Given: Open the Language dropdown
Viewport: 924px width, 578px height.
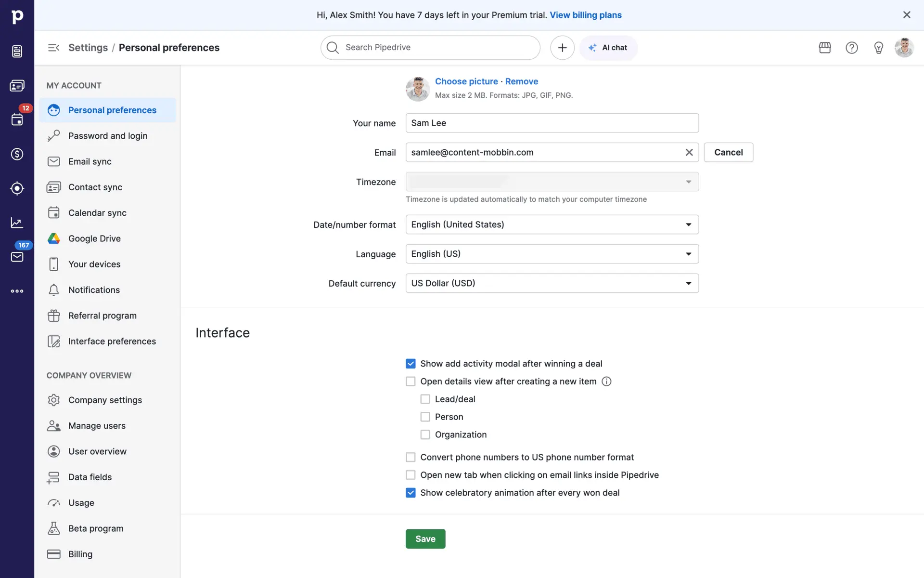Looking at the screenshot, I should coord(552,254).
